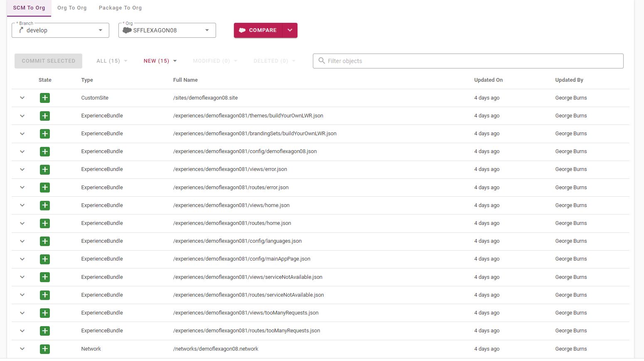The image size is (644, 361).
Task: Switch to the Org To Org tab
Action: pyautogui.click(x=72, y=8)
